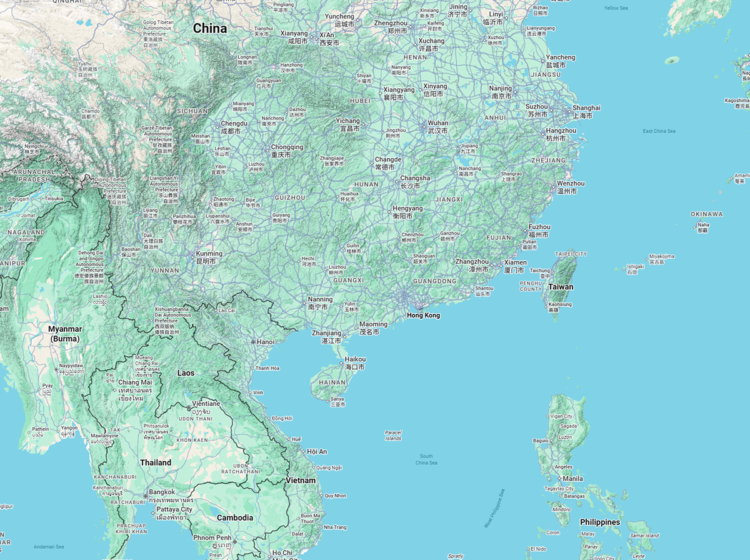Click the JIANGXI province label

tap(449, 199)
